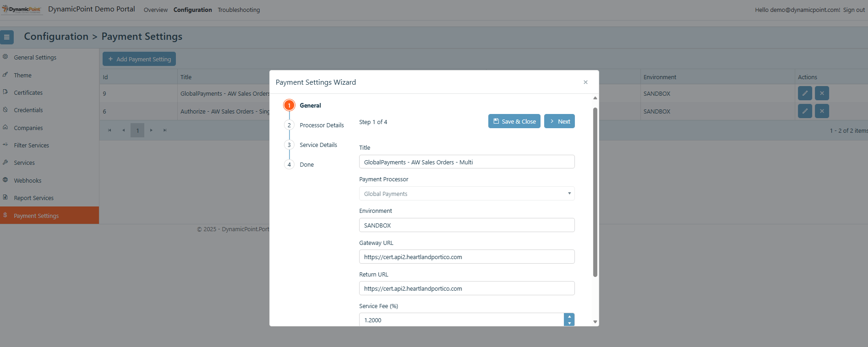The height and width of the screenshot is (347, 868).
Task: Click the Environment input field
Action: click(467, 225)
